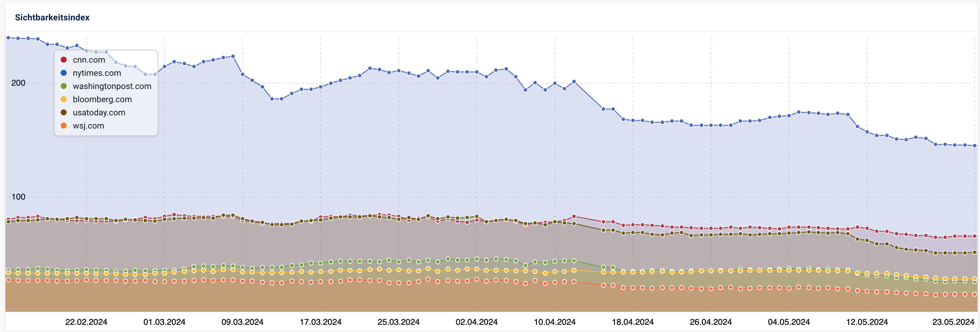Select the 22.02.2024 date axis label
This screenshot has height=332, width=980.
(x=86, y=322)
